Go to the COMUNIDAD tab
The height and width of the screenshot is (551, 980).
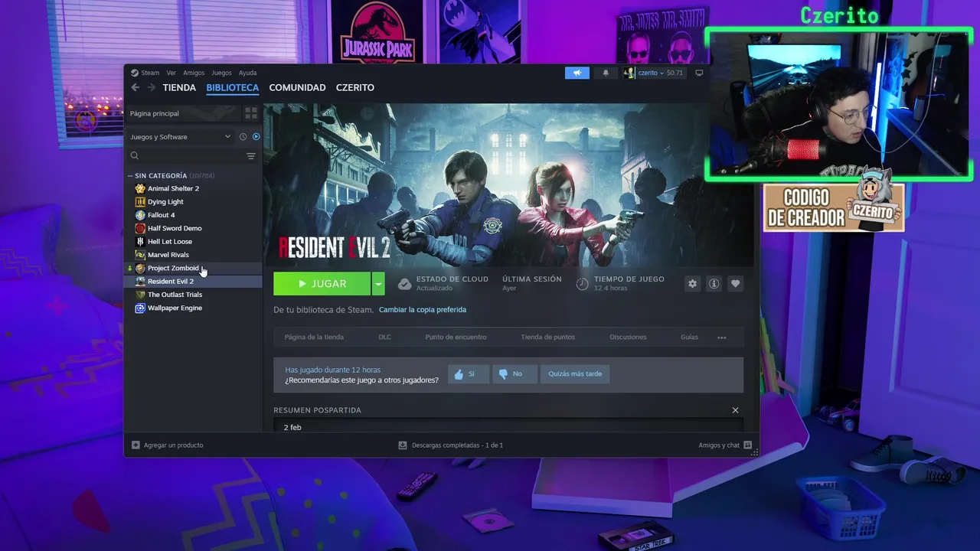click(297, 87)
